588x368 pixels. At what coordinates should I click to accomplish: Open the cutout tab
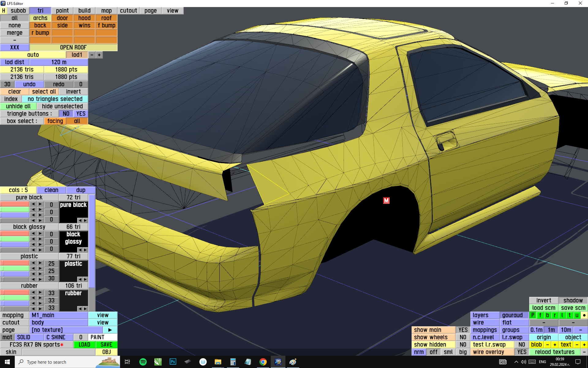pyautogui.click(x=128, y=11)
